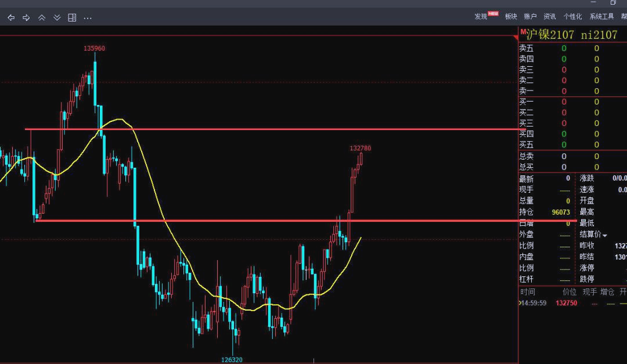Open the 个性化 menu
This screenshot has width=627, height=364.
point(572,16)
